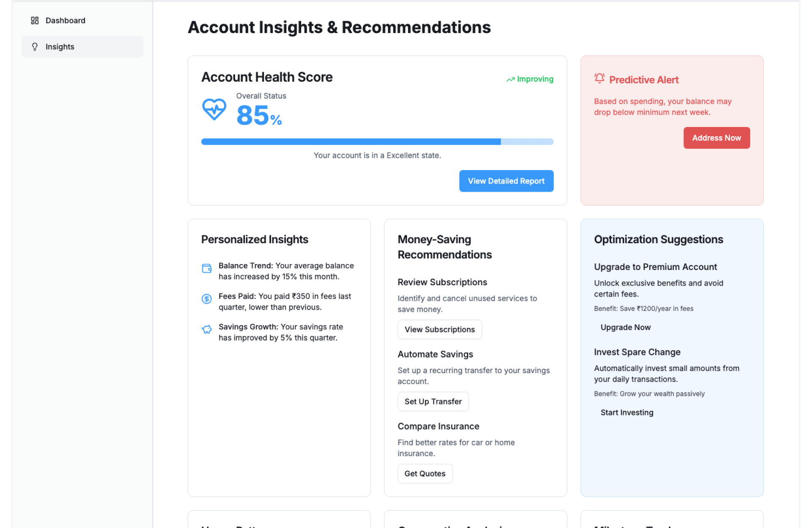Image resolution: width=812 pixels, height=528 pixels.
Task: Click the heart pulse health icon
Action: point(214,110)
